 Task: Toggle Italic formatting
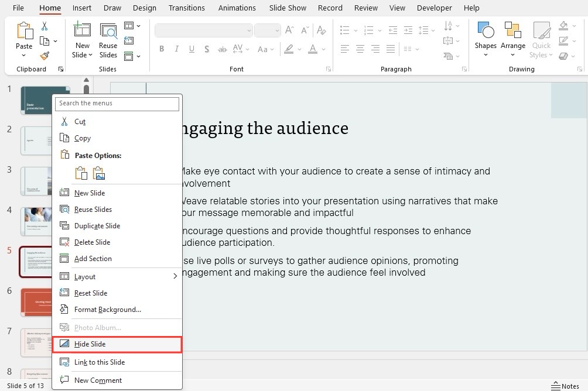click(177, 49)
